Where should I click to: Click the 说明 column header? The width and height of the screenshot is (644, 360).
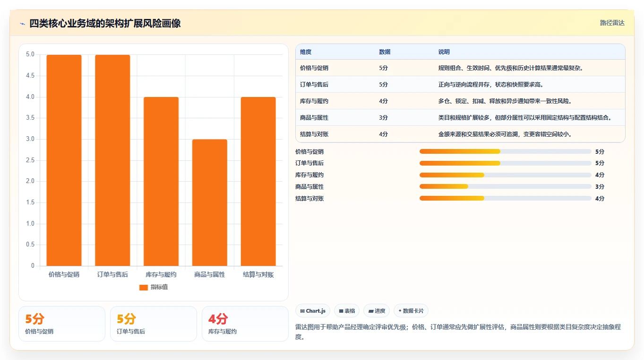click(x=444, y=52)
